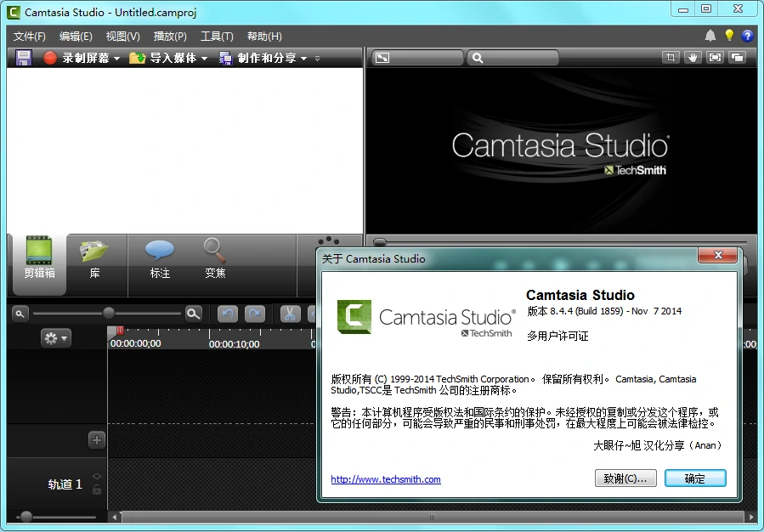Select the 变焦 zoom magnifier tool

pyautogui.click(x=215, y=258)
